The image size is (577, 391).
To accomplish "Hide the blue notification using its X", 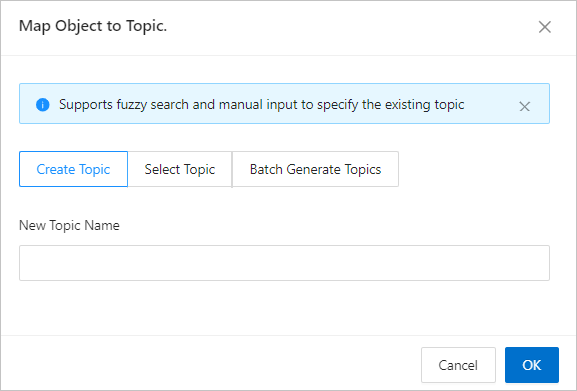I will click(x=524, y=107).
